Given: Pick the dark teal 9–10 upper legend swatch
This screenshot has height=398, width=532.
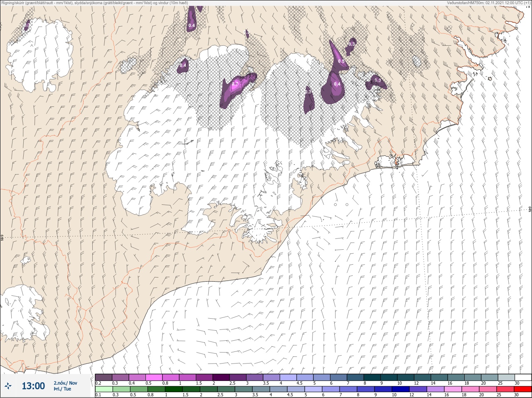Looking at the screenshot, I should click(389, 377).
